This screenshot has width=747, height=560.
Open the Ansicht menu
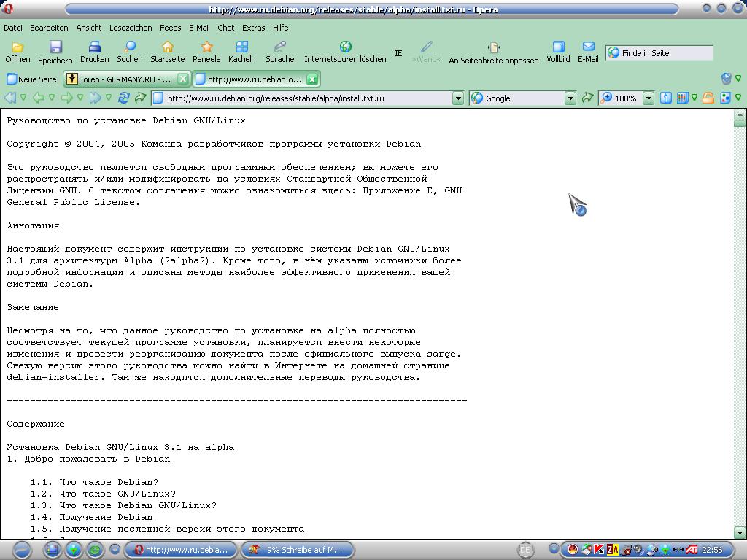pyautogui.click(x=88, y=28)
